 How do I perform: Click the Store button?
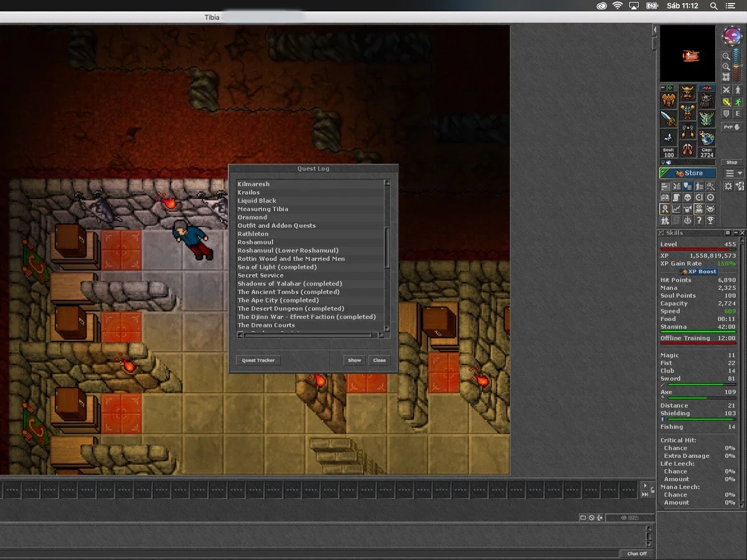click(687, 173)
